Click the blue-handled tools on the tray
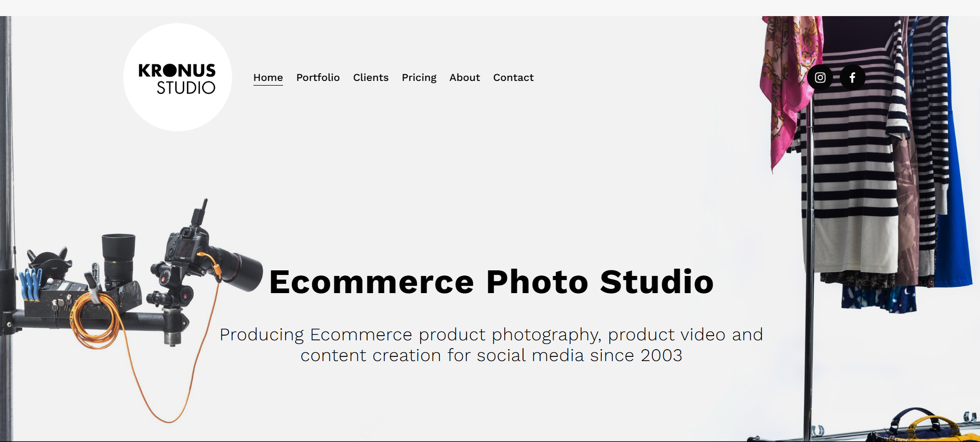The width and height of the screenshot is (980, 442). point(30,284)
